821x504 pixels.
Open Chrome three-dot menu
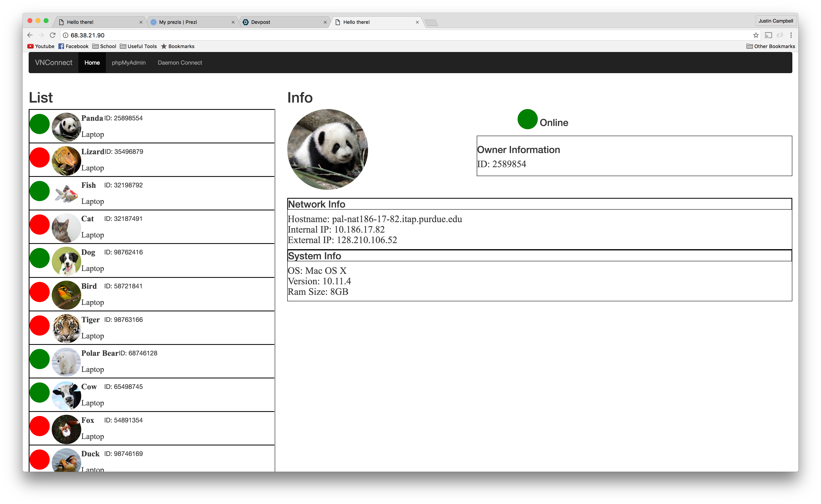[791, 35]
